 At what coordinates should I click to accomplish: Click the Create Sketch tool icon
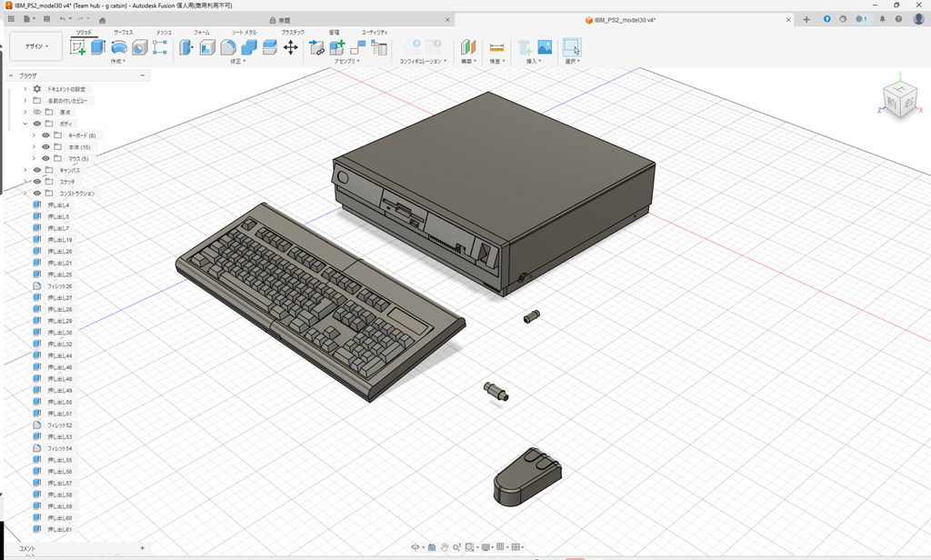point(78,47)
